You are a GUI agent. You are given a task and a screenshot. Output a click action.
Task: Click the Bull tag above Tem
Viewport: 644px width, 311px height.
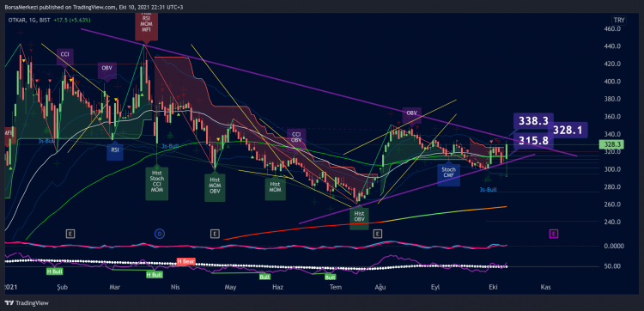pos(331,277)
